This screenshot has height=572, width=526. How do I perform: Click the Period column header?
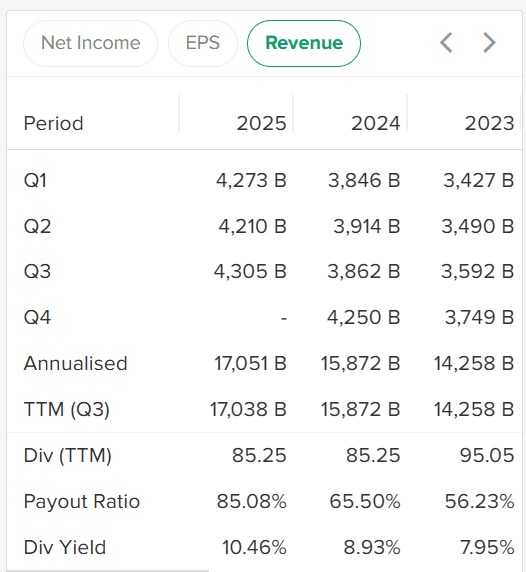tap(54, 123)
